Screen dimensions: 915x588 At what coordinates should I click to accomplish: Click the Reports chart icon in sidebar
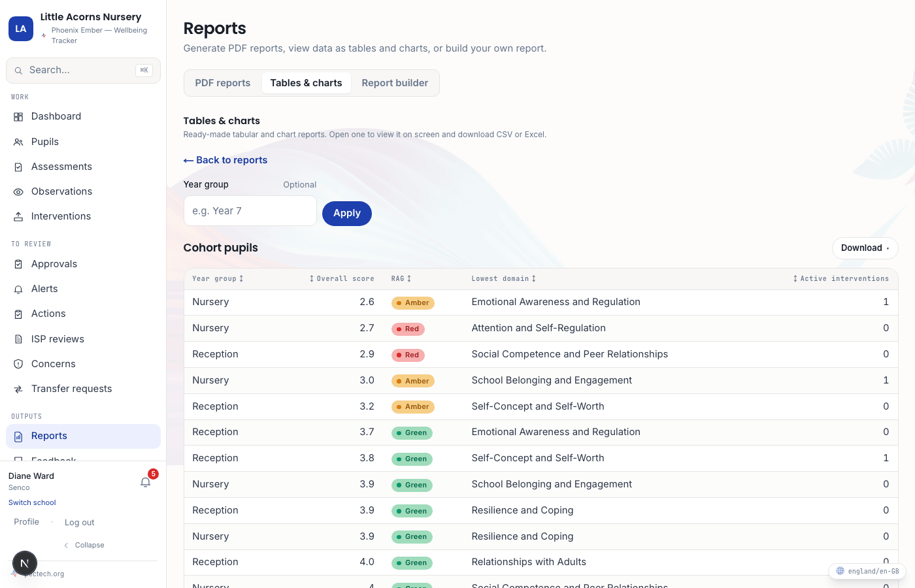pyautogui.click(x=18, y=436)
